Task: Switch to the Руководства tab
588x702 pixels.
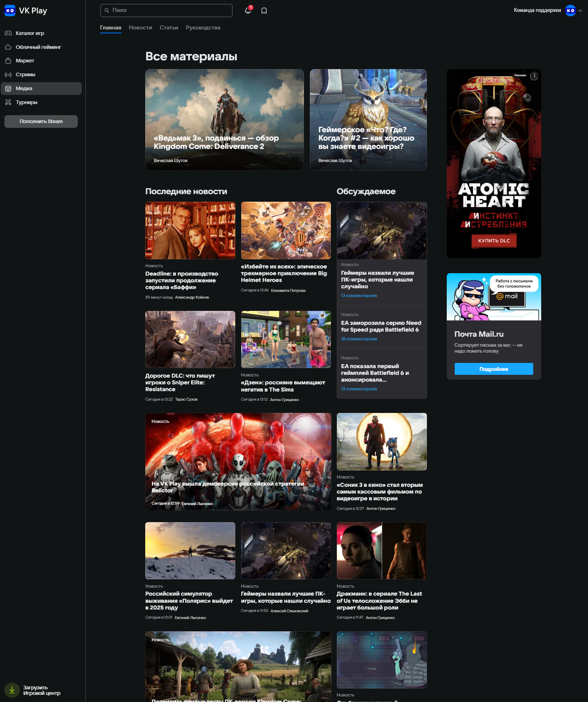Action: tap(203, 28)
